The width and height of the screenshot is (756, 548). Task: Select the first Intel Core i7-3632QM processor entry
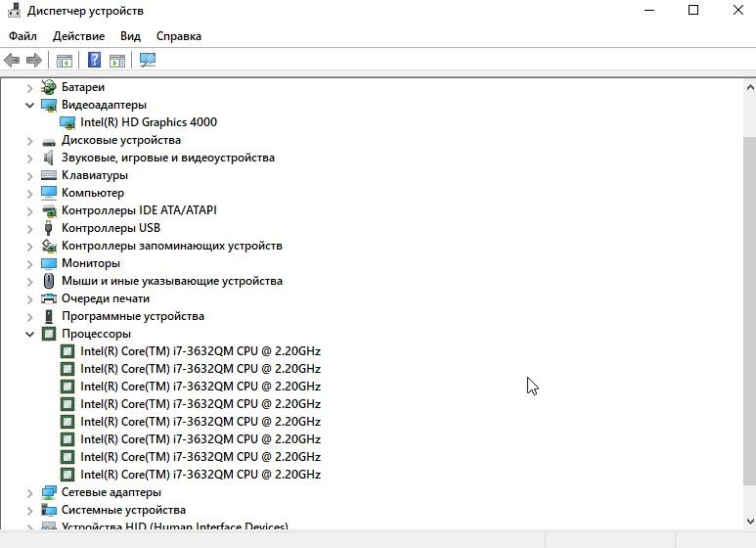click(x=200, y=351)
